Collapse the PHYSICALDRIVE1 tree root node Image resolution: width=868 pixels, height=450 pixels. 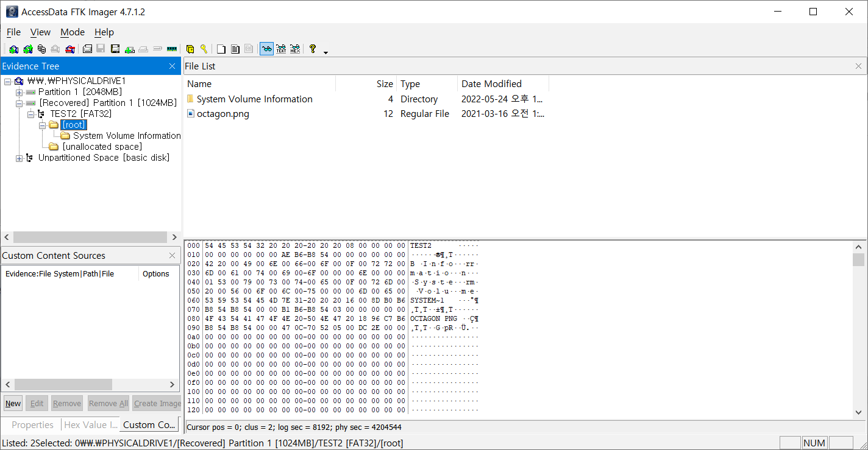[x=8, y=81]
